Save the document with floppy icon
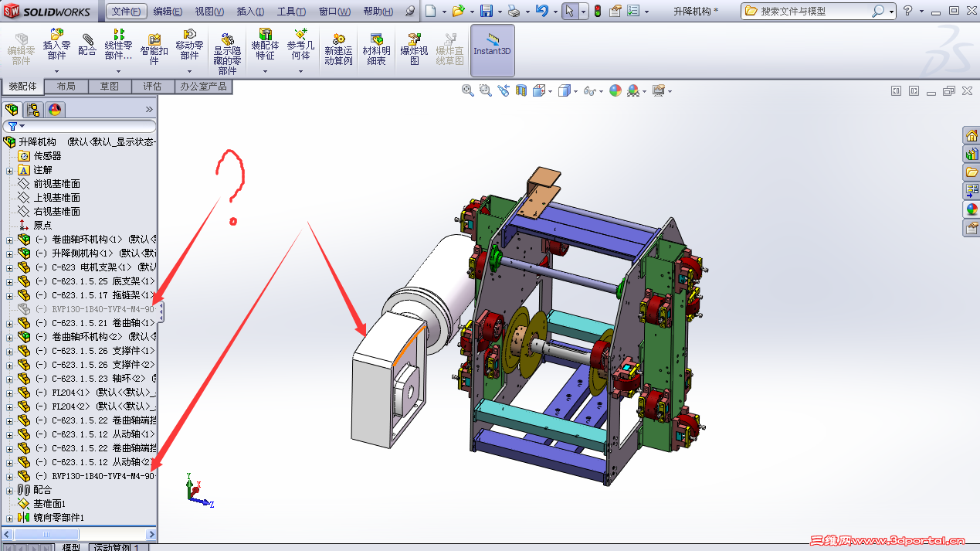This screenshot has width=980, height=551. pyautogui.click(x=487, y=11)
